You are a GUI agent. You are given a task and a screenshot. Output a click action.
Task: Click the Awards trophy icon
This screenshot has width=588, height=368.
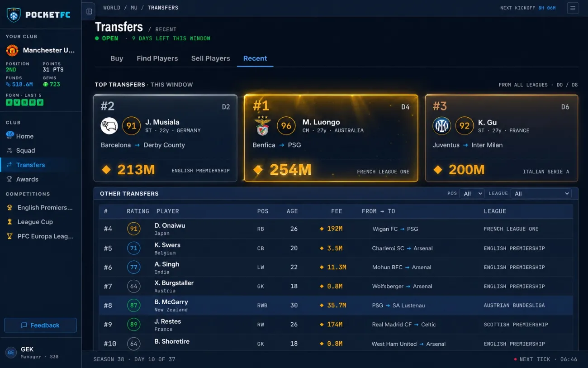[9, 179]
